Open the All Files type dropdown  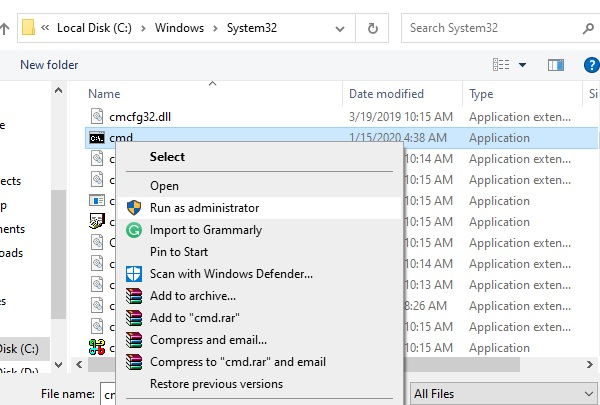click(x=498, y=393)
